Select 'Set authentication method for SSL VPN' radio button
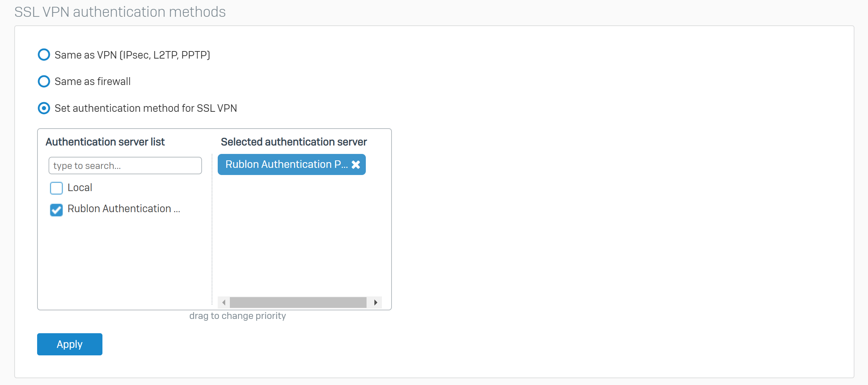The image size is (868, 385). coord(44,108)
